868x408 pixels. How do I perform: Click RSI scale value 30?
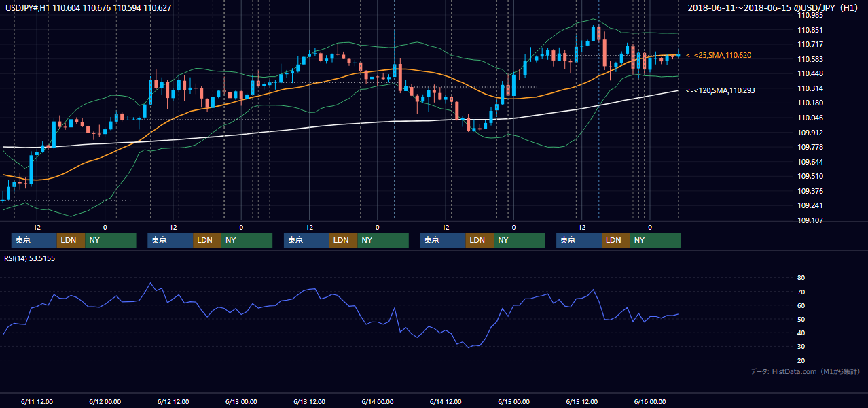coord(801,346)
